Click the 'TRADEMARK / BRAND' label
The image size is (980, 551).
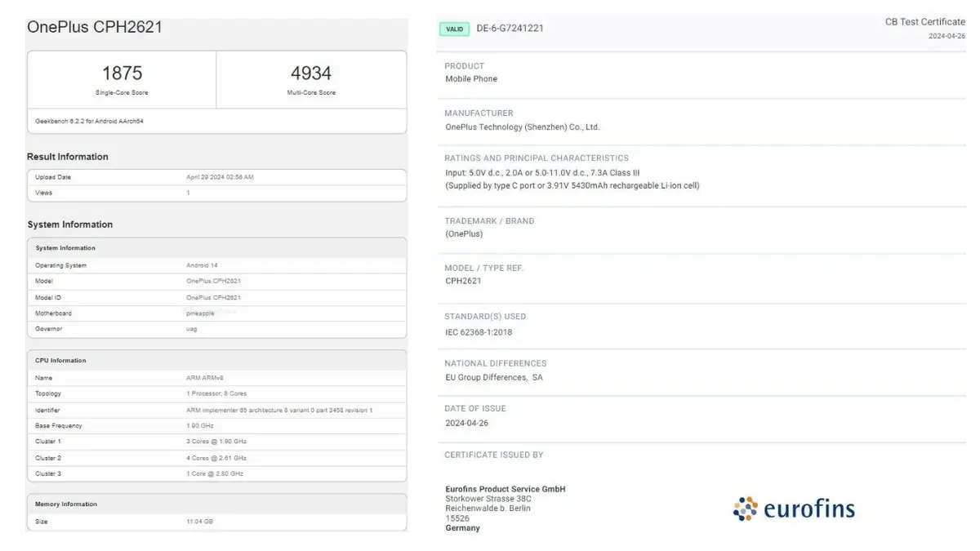point(489,221)
